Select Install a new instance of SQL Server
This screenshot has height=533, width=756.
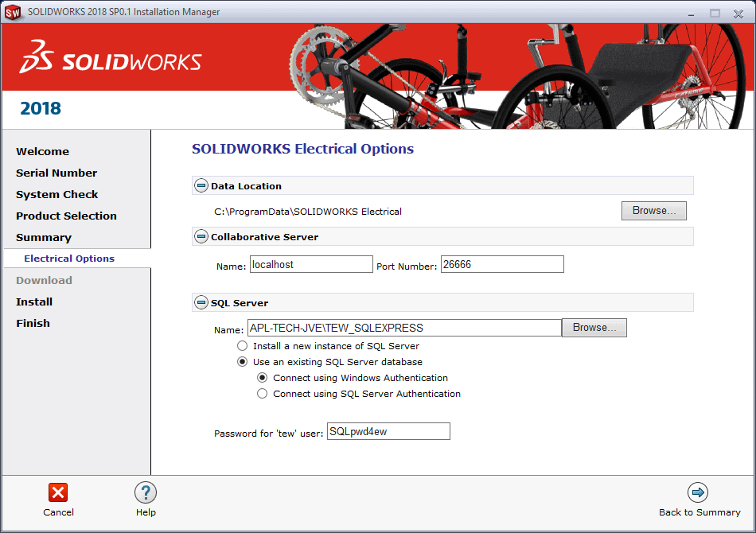pyautogui.click(x=243, y=346)
